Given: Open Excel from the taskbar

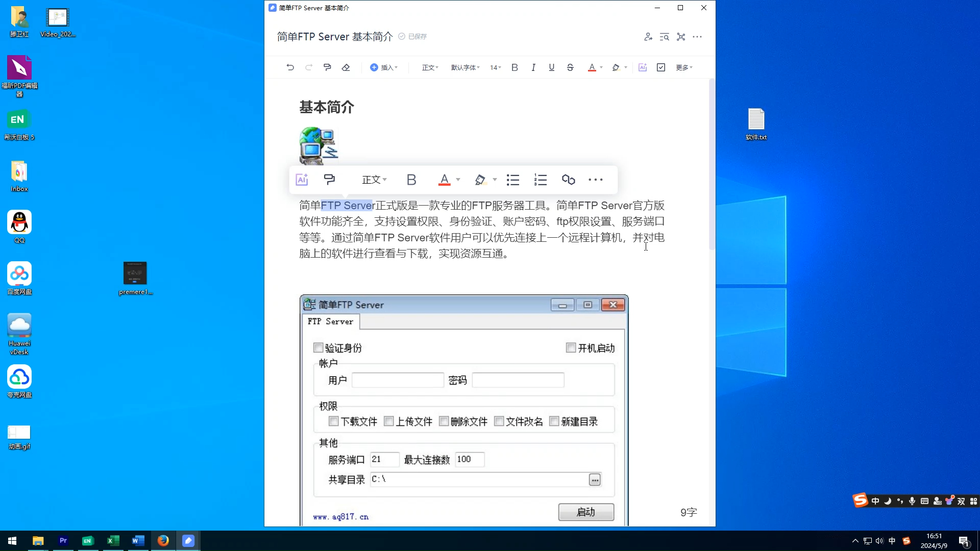Looking at the screenshot, I should tap(113, 541).
